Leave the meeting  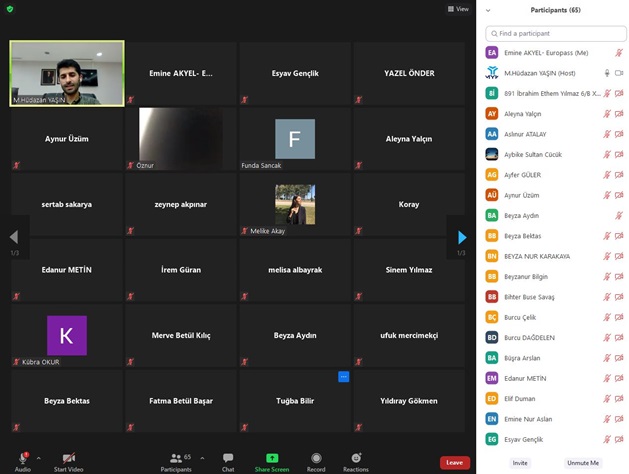[455, 462]
